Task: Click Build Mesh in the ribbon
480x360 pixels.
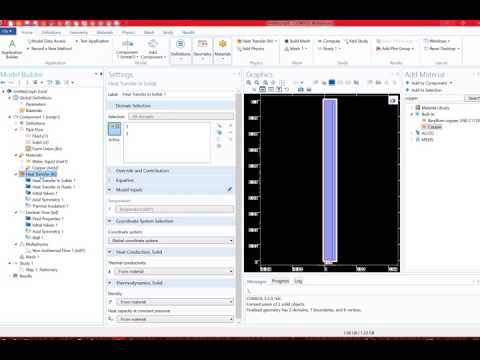Action: click(297, 41)
